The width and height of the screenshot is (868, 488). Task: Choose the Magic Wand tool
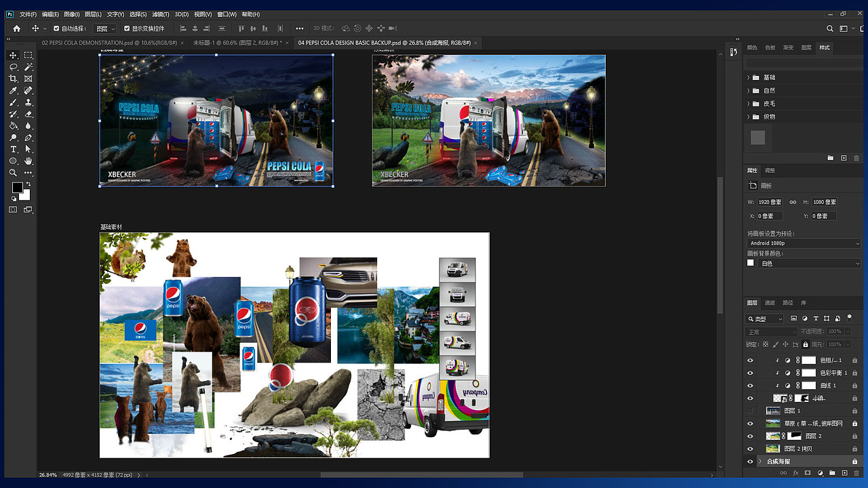28,67
